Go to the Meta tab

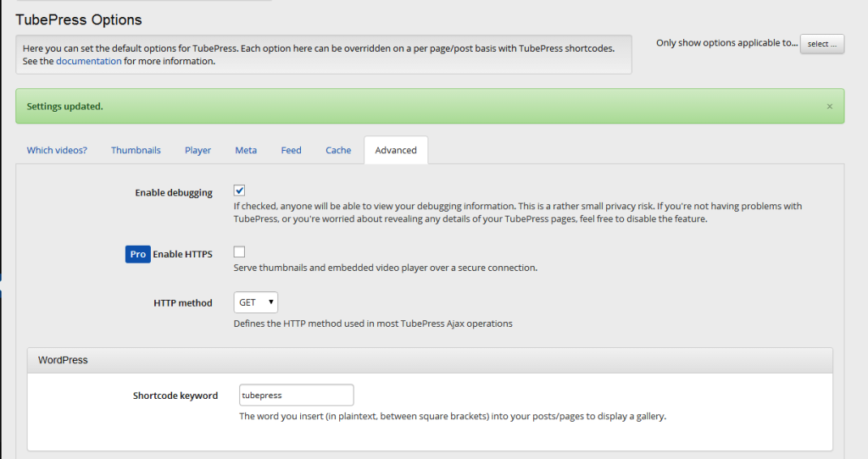pos(246,151)
